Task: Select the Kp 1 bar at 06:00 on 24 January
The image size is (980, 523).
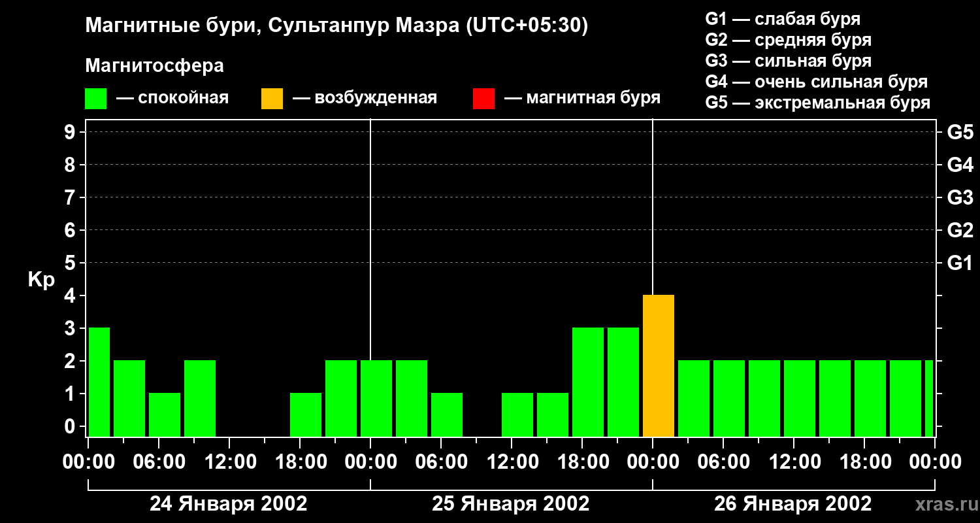Action: (x=165, y=414)
